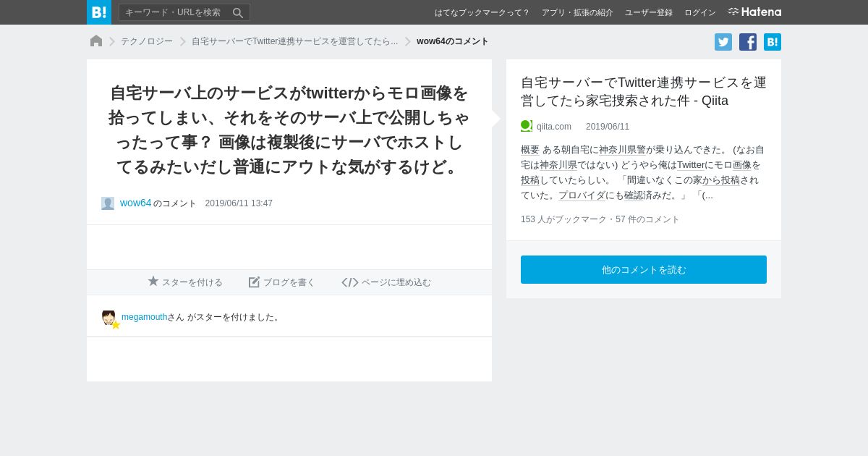Click ページに埋め込む embed button
868x456 pixels.
point(386,282)
